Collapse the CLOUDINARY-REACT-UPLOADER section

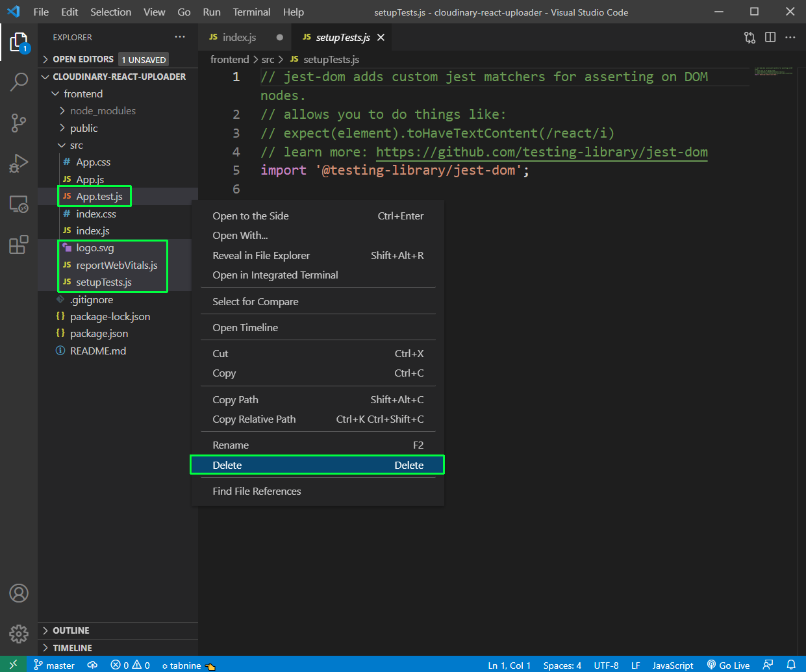tap(118, 77)
